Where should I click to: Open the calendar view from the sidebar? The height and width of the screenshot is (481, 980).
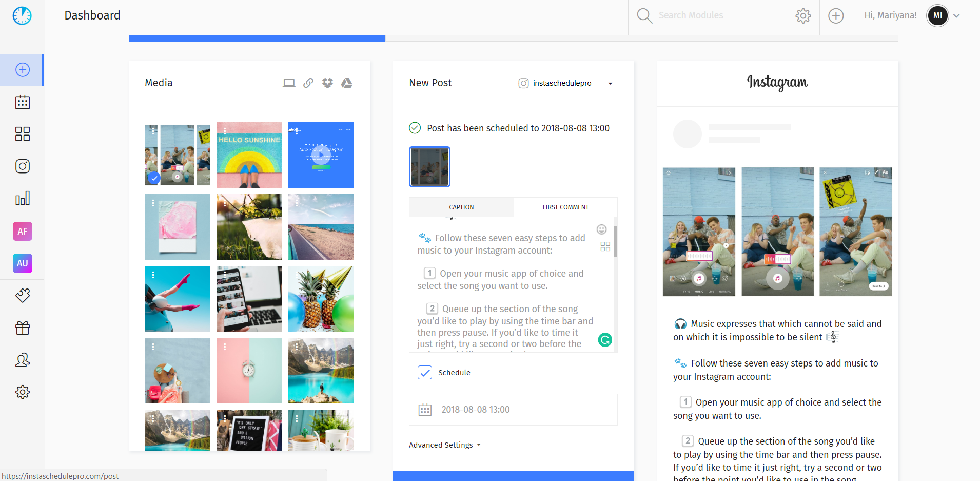tap(22, 102)
